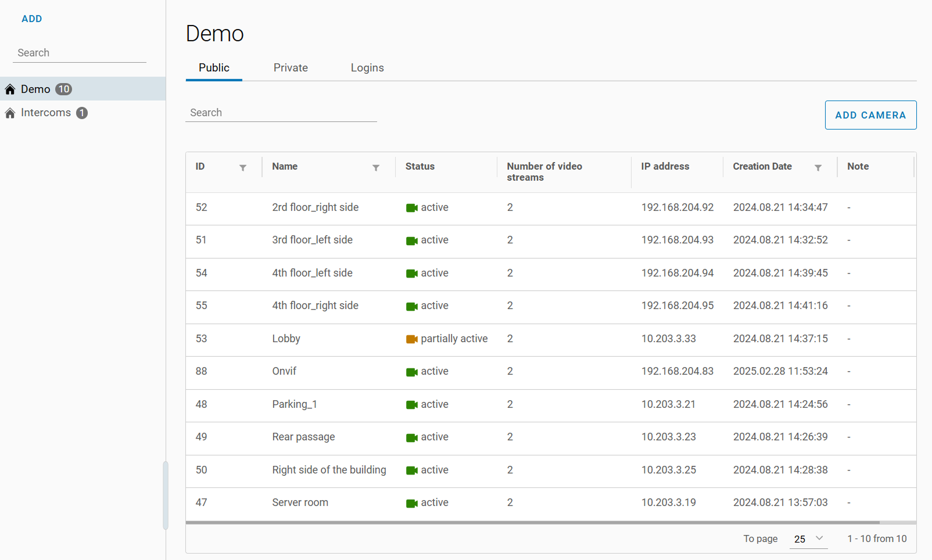Click the Creation Date filter icon
Viewport: 932px width, 560px height.
pos(818,168)
